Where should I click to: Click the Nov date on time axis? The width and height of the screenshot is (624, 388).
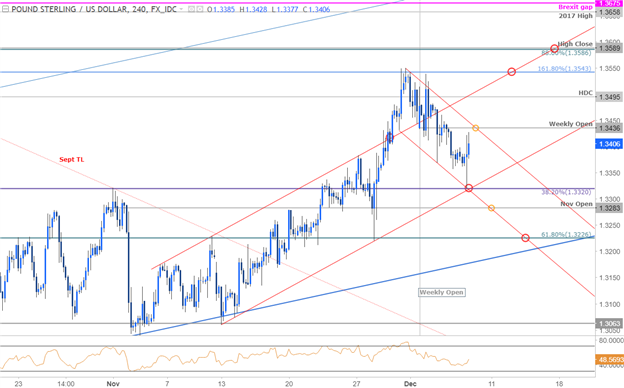pos(113,383)
